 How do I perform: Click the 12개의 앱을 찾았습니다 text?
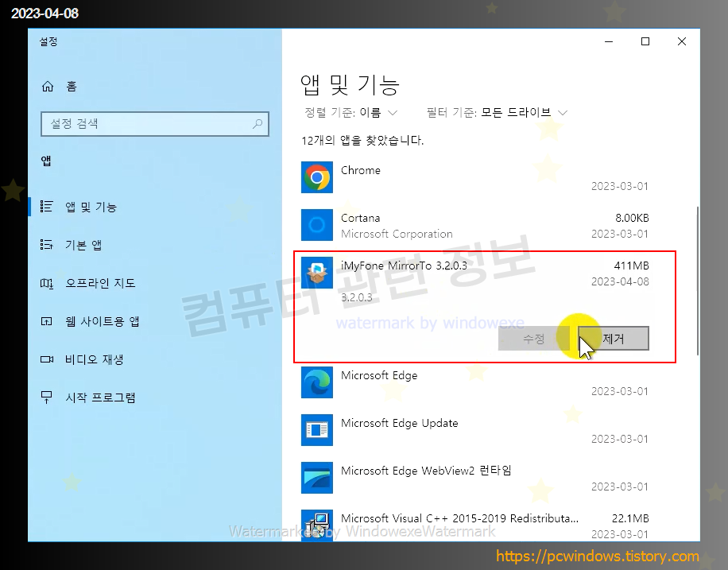point(362,140)
